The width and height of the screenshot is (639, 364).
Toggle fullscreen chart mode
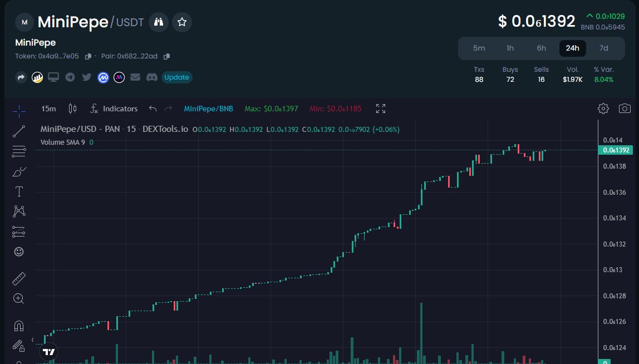pos(381,109)
